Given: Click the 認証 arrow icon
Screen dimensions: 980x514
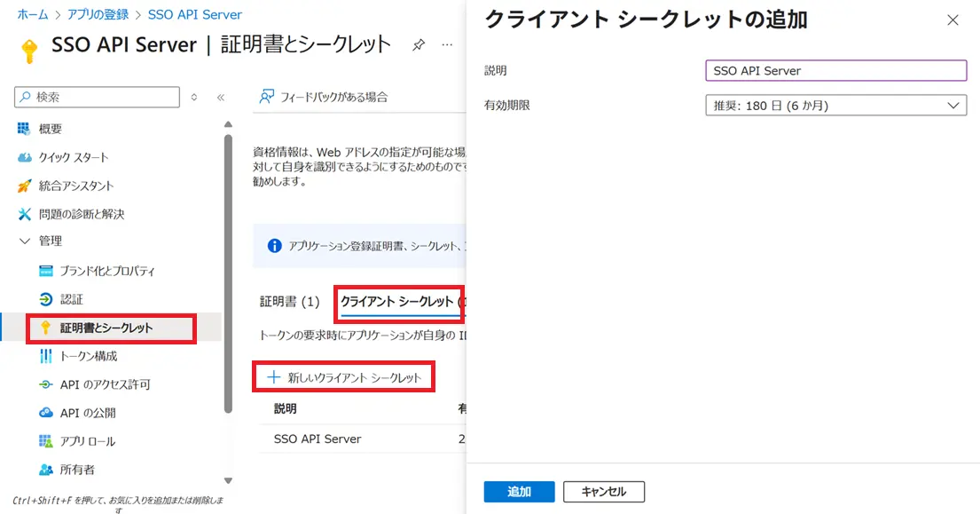Looking at the screenshot, I should pyautogui.click(x=45, y=299).
